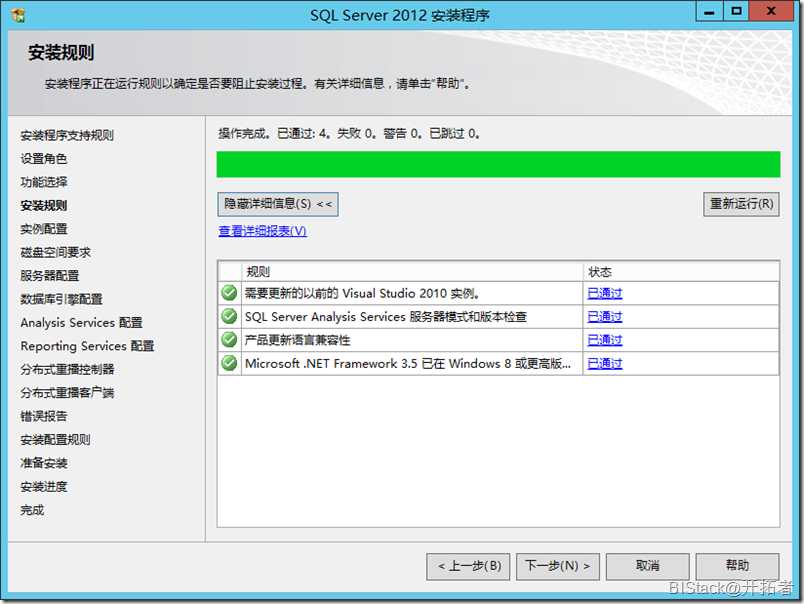Select Reporting Services 配置 step in sidebar
Screen dimensions: 804x604
pyautogui.click(x=87, y=346)
